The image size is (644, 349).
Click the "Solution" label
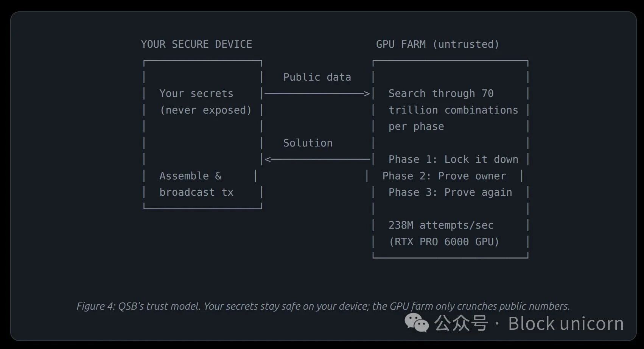308,143
